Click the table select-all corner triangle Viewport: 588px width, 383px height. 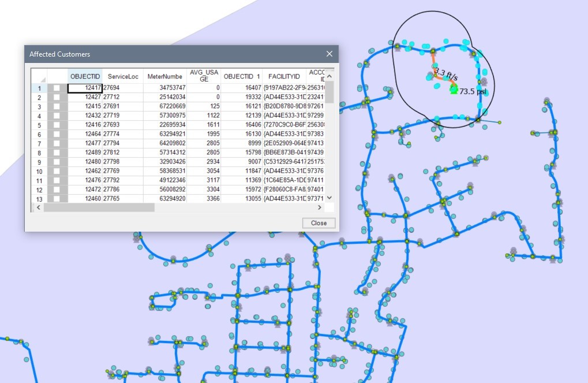(x=43, y=79)
